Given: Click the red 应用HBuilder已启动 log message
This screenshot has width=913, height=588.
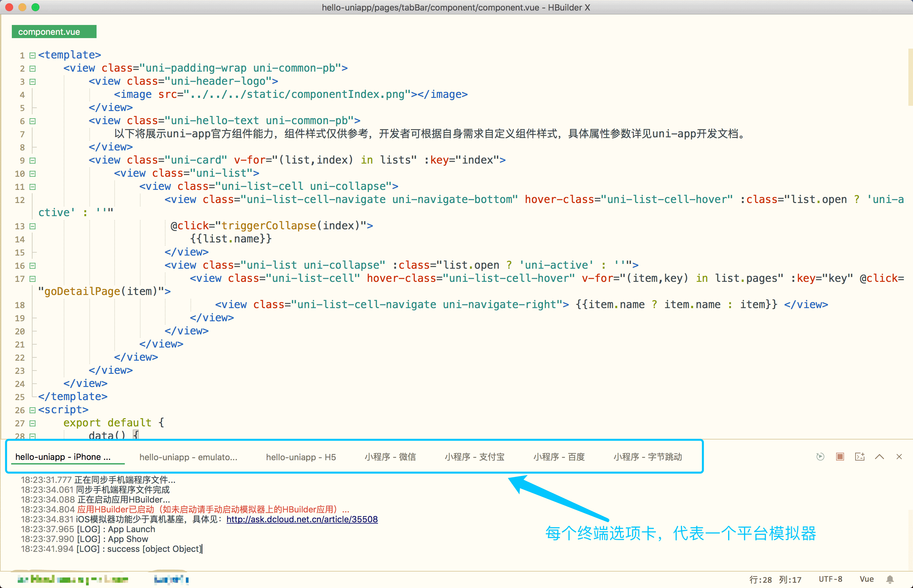Looking at the screenshot, I should pyautogui.click(x=213, y=509).
